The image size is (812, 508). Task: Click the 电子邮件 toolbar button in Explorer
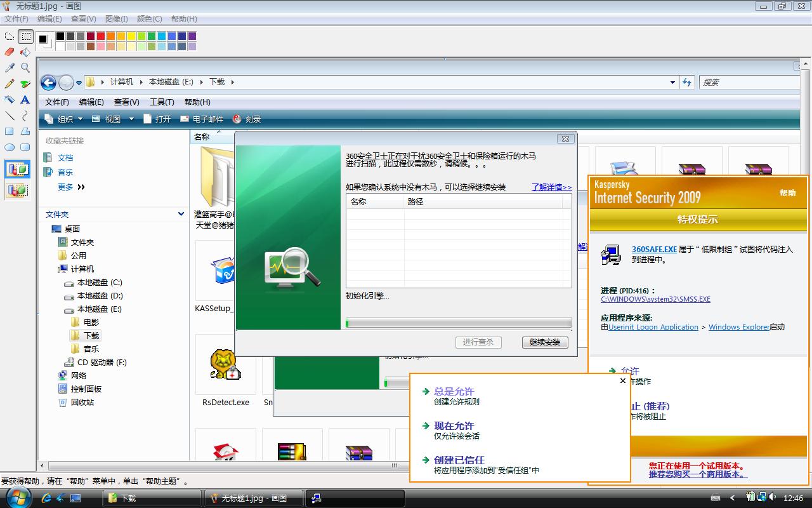click(x=202, y=119)
